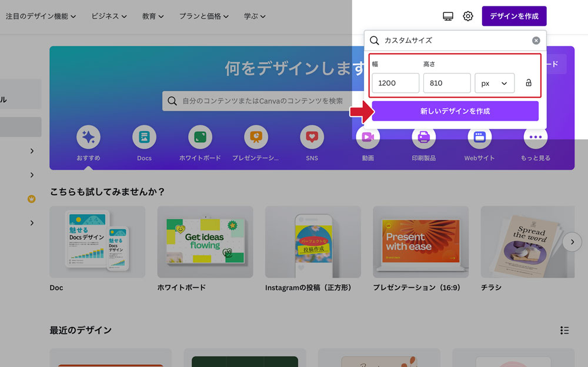Select the Docs category icon
588x367 pixels.
pos(145,137)
